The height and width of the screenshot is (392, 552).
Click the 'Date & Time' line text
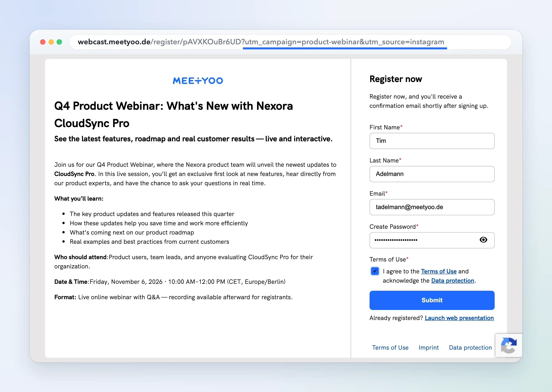click(x=170, y=282)
